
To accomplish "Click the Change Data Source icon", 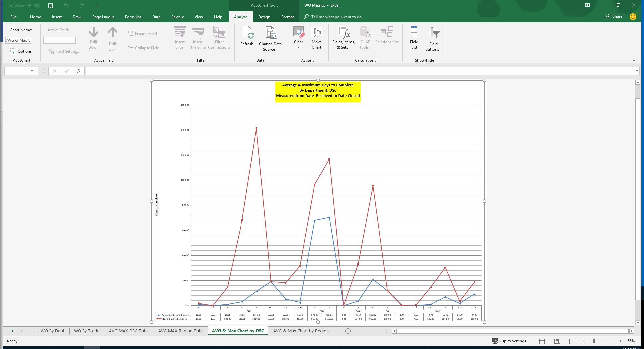I will coord(271,33).
